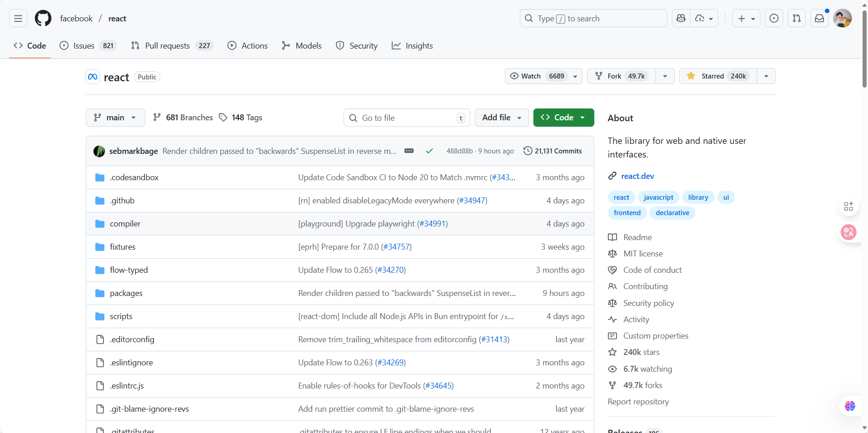Open the 681 Branches link

(183, 118)
